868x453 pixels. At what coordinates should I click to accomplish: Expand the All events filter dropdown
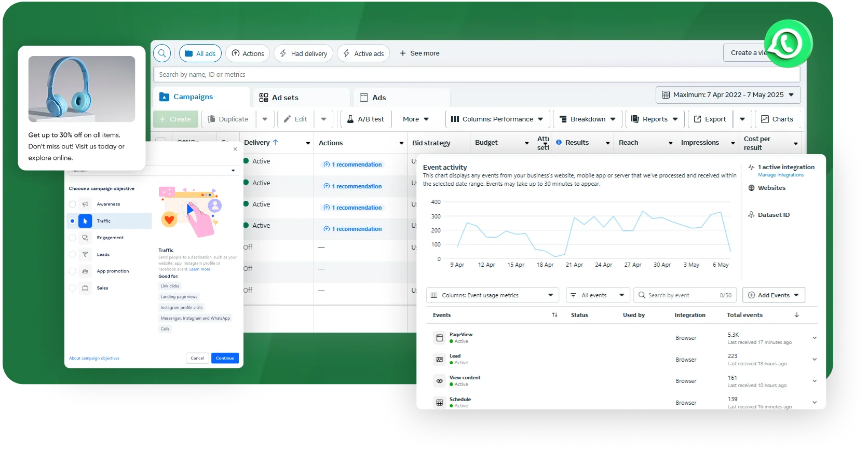(598, 295)
